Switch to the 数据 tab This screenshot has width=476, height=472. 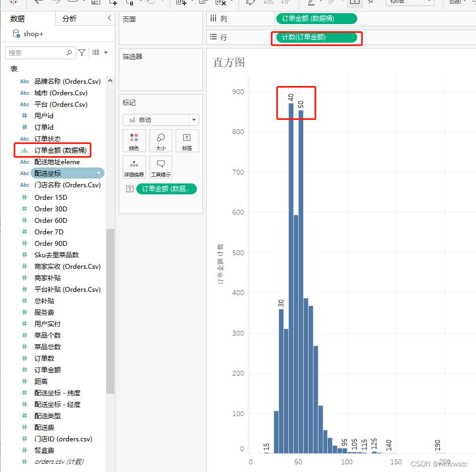pos(16,18)
